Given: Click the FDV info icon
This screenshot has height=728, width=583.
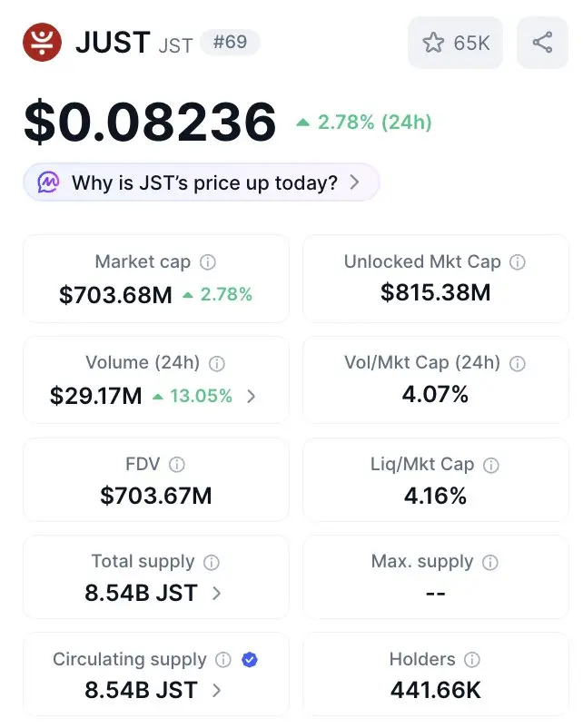Looking at the screenshot, I should [177, 465].
